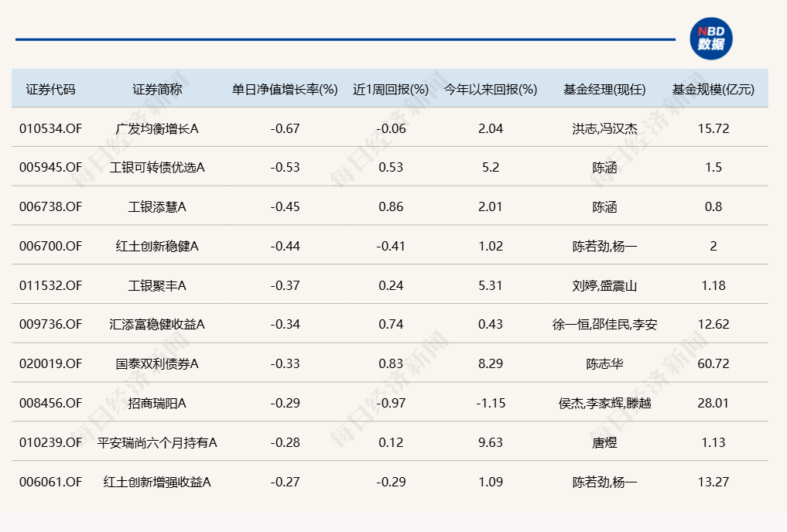Click manager cell 陈志华

[x=604, y=363]
